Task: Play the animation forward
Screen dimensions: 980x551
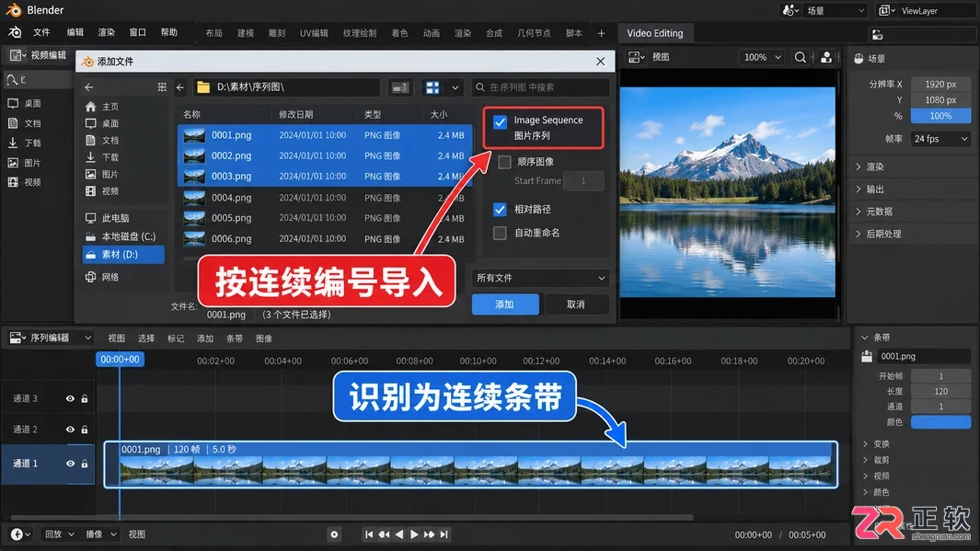Action: coord(414,534)
